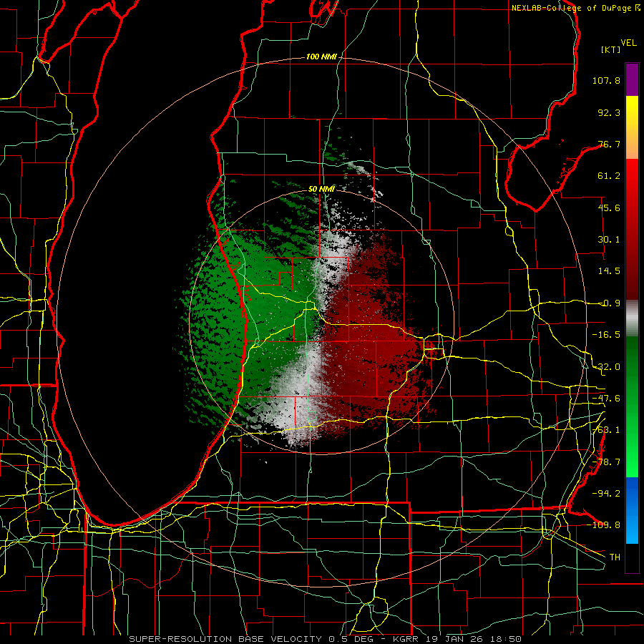The width and height of the screenshot is (644, 644).
Task: Click the -32.0 velocity scale value
Action: coord(606,367)
